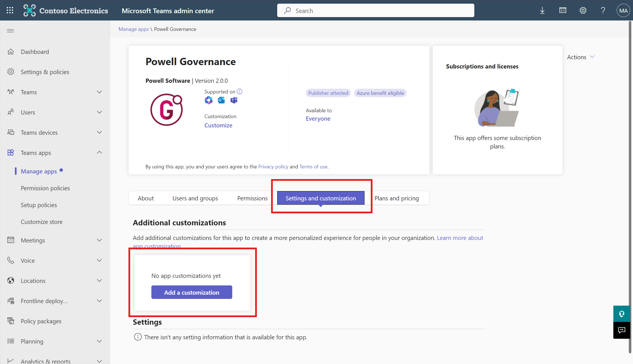Open Customize store in sidebar
Screen dimensions: 633x364
(x=42, y=222)
